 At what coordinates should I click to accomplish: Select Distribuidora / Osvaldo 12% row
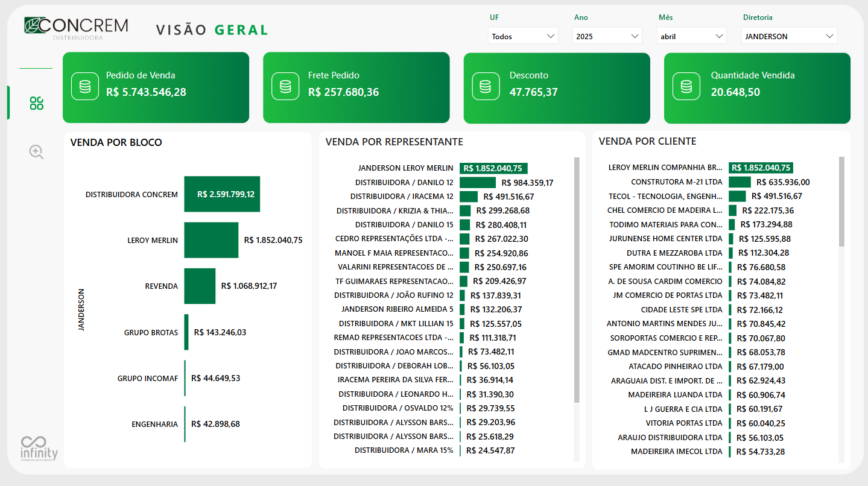(x=398, y=408)
